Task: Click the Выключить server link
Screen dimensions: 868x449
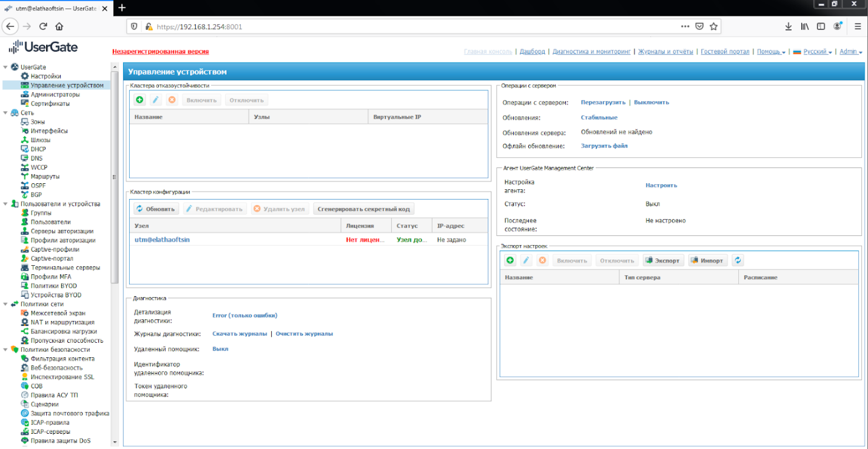Action: pyautogui.click(x=651, y=103)
